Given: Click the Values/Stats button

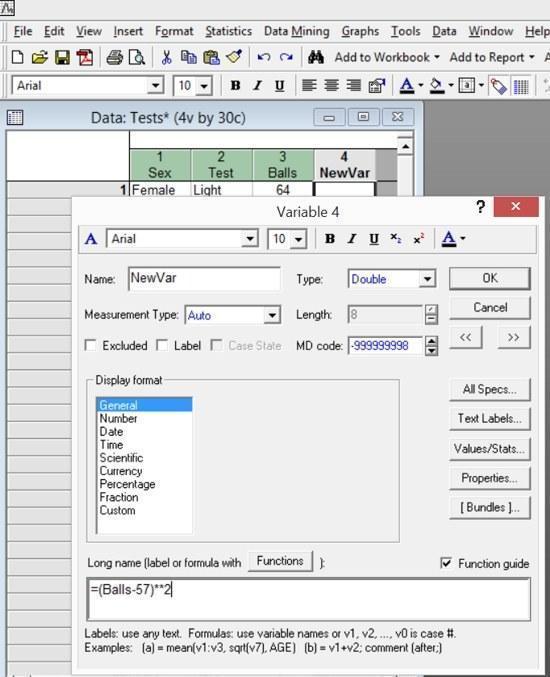Looking at the screenshot, I should (490, 449).
